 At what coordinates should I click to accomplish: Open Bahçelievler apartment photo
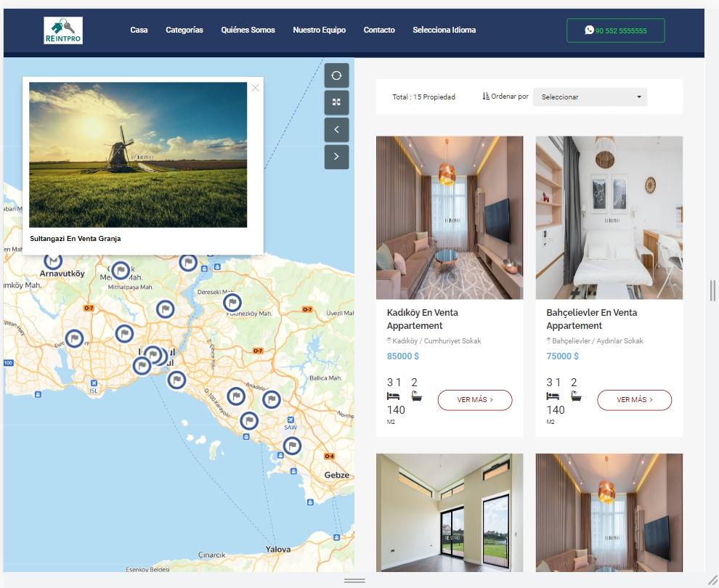point(609,218)
